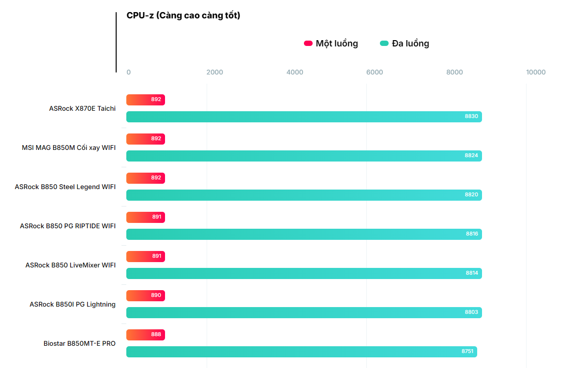Select ASRock B850I PG Lightning 8803 bar
Viewport: 588px width, 368px height.
coord(304,312)
